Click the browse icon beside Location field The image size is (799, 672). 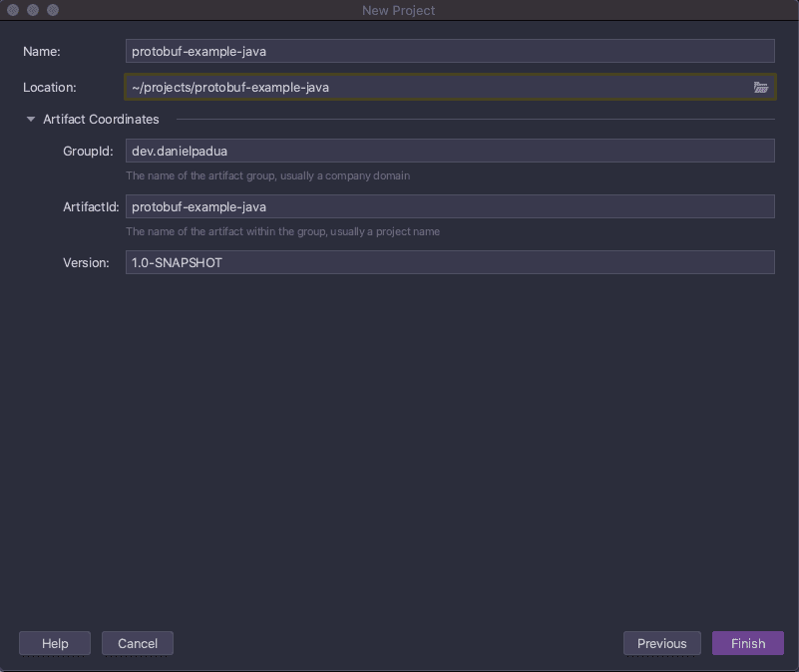click(x=761, y=87)
